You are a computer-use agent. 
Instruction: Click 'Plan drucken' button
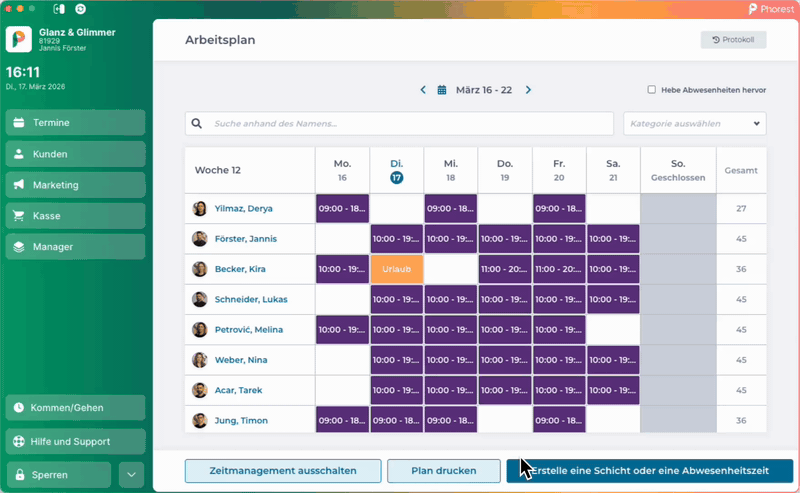443,470
